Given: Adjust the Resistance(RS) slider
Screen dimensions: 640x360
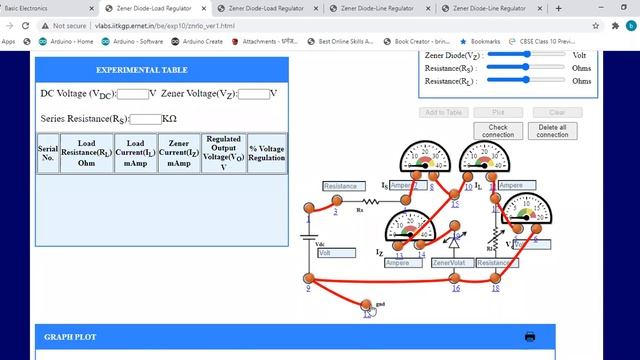Looking at the screenshot, I should click(x=526, y=67).
